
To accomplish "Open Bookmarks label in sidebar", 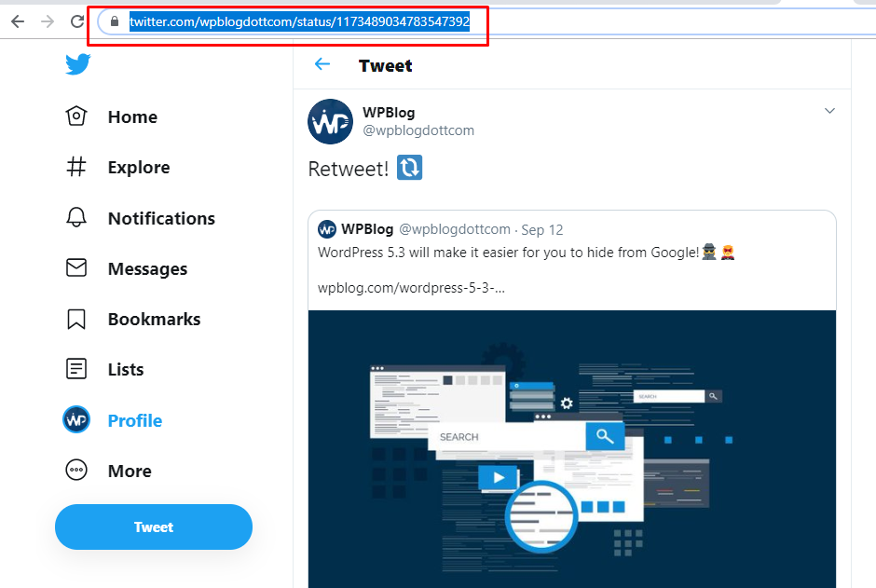I will click(x=154, y=319).
